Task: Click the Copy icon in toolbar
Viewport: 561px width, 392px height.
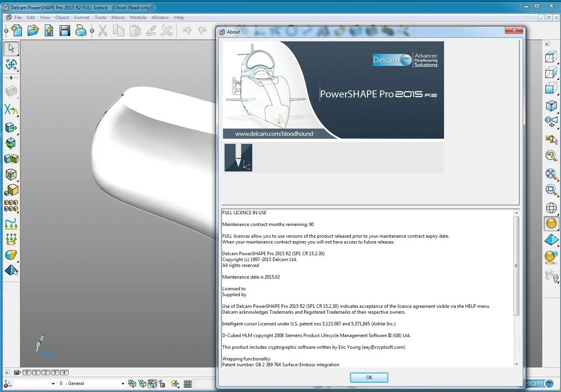Action: click(x=119, y=30)
